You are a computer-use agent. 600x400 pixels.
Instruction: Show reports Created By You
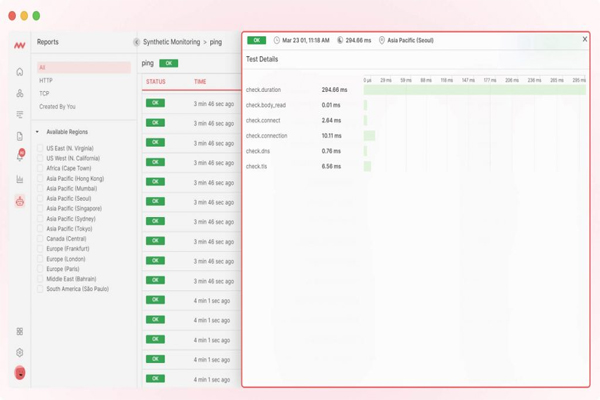tap(58, 106)
